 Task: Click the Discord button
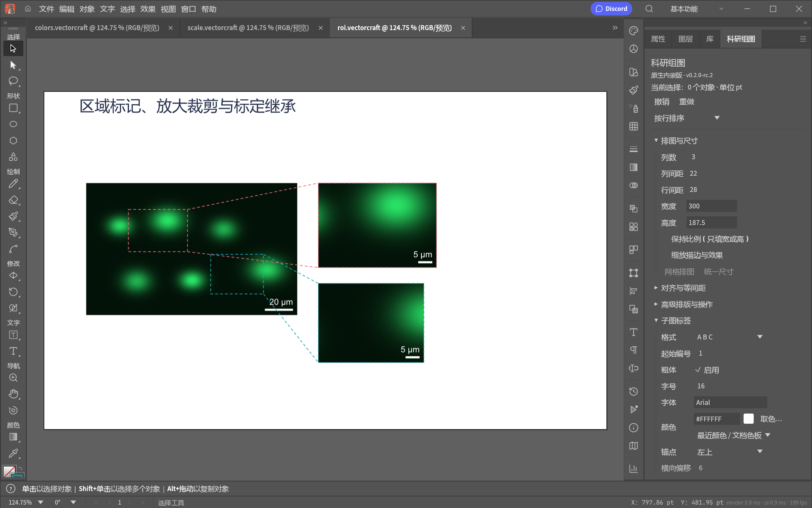(x=611, y=9)
